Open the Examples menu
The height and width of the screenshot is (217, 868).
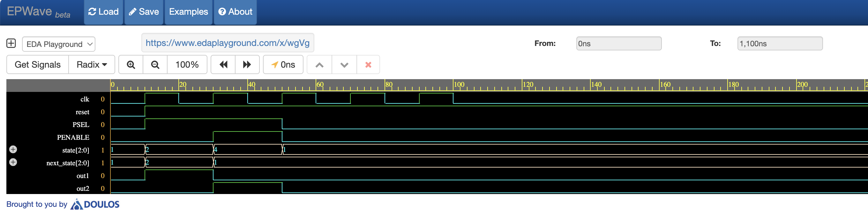188,12
